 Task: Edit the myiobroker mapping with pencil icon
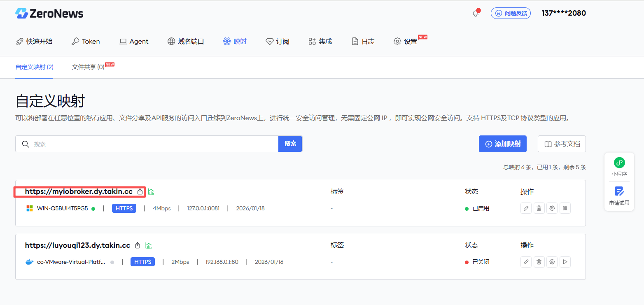point(526,208)
